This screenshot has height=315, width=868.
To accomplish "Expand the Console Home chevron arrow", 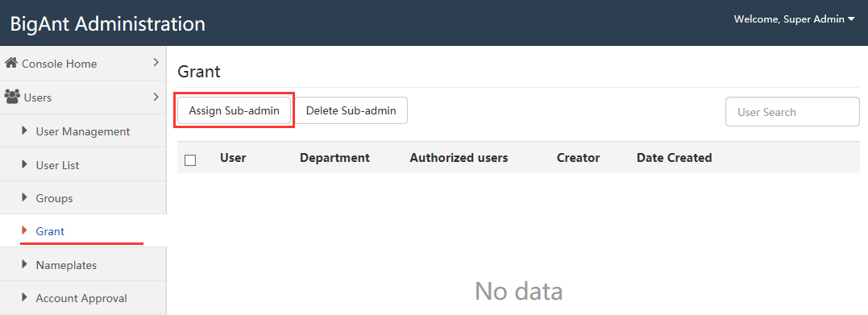I will (156, 63).
